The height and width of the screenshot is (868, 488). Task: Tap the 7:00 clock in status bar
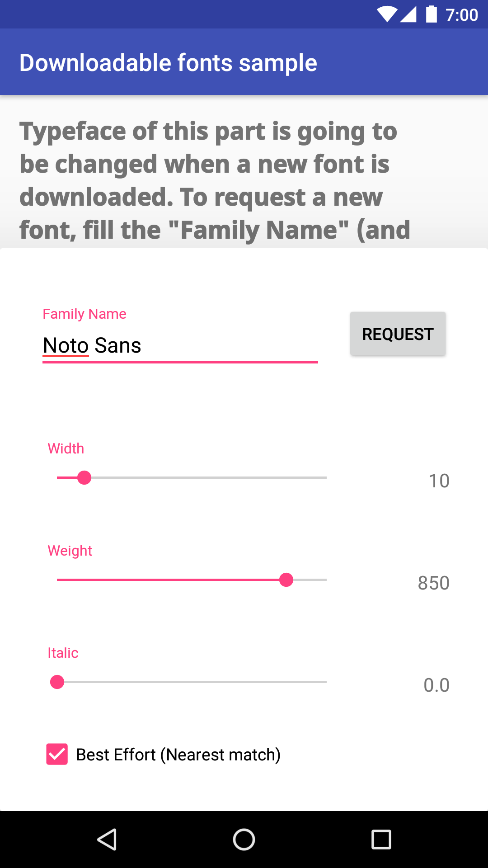click(x=461, y=15)
